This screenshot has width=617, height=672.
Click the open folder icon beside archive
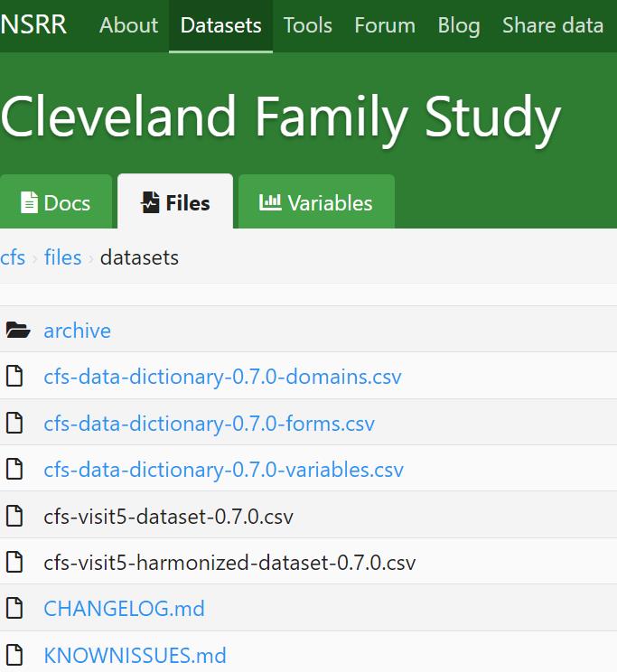(18, 331)
